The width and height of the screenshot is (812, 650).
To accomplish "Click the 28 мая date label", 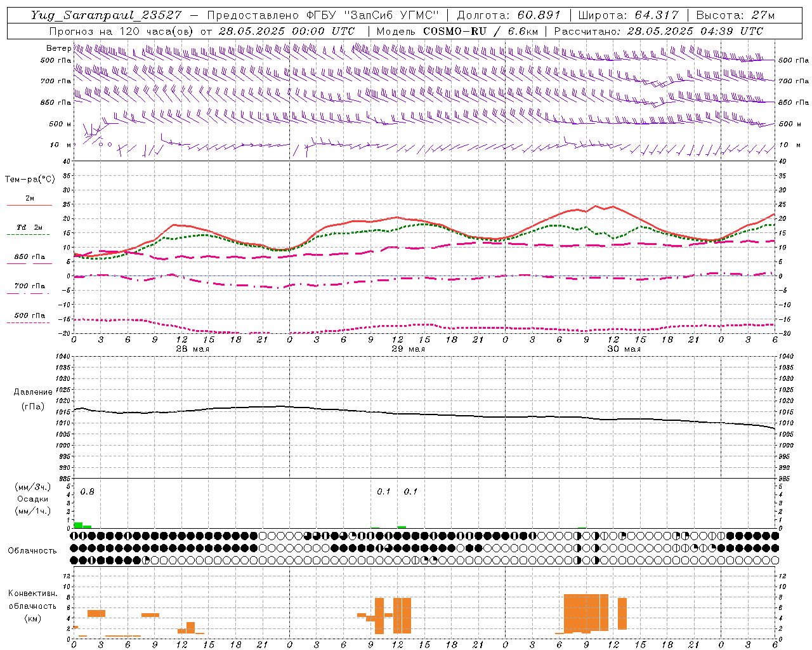I will (192, 349).
